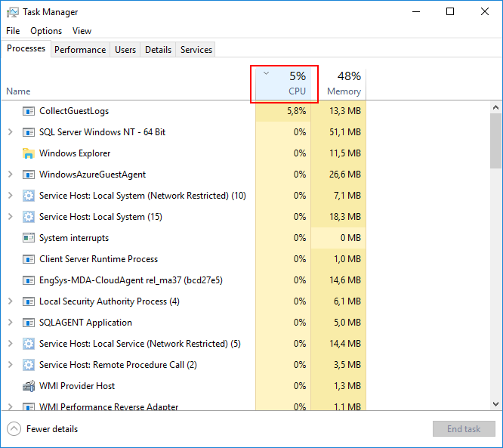Select the Processes tab
The height and width of the screenshot is (448, 503).
tap(26, 48)
